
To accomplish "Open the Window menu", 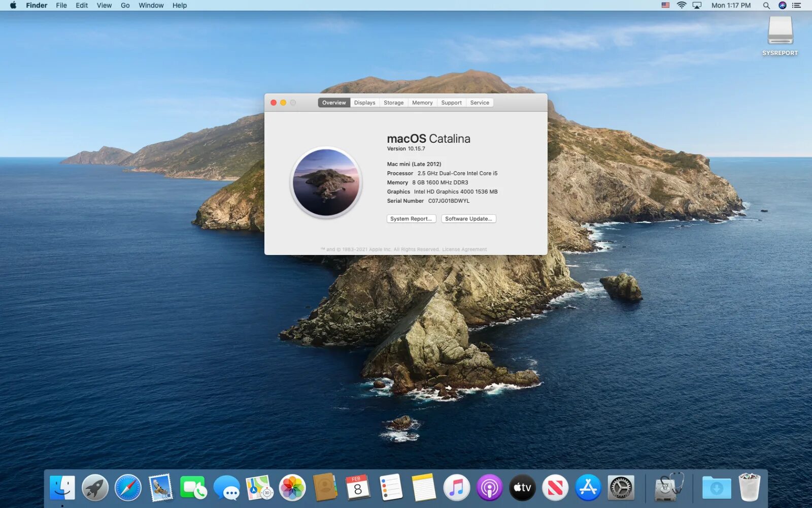I will [x=151, y=5].
